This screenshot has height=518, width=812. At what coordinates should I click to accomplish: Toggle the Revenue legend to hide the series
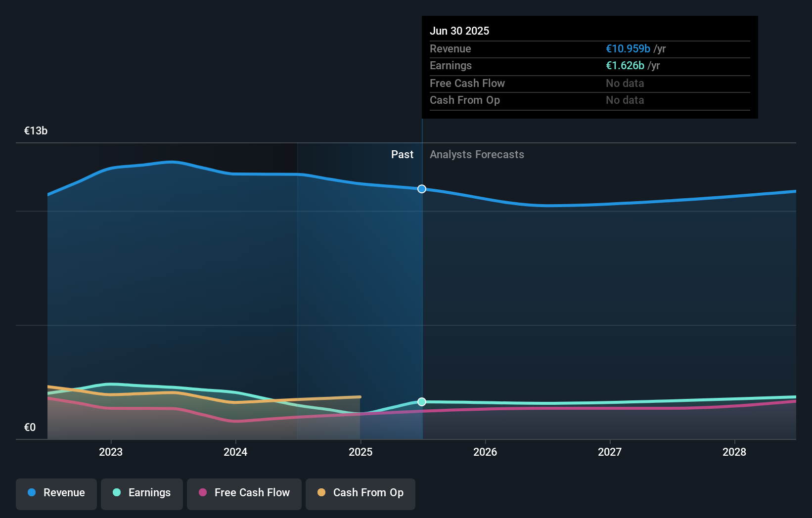(x=56, y=493)
